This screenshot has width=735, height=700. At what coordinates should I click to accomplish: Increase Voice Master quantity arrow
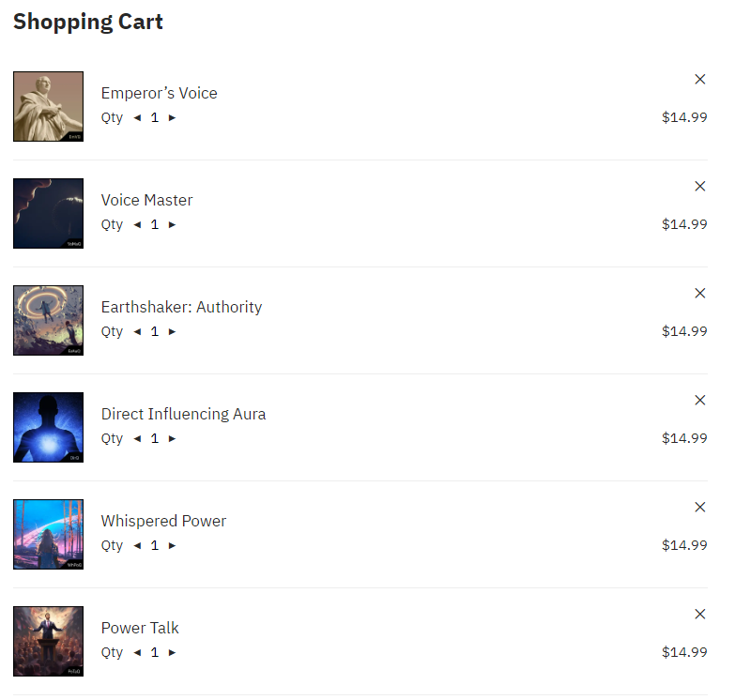[172, 224]
